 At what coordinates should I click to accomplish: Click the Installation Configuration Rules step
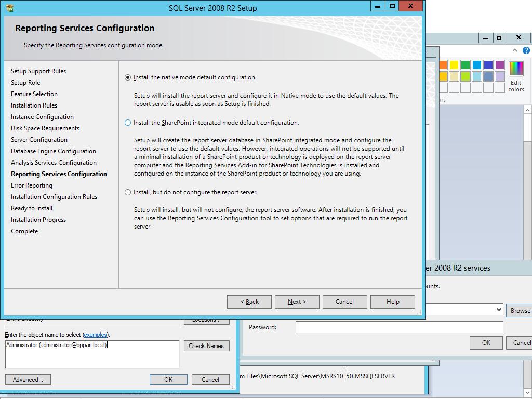click(x=54, y=197)
